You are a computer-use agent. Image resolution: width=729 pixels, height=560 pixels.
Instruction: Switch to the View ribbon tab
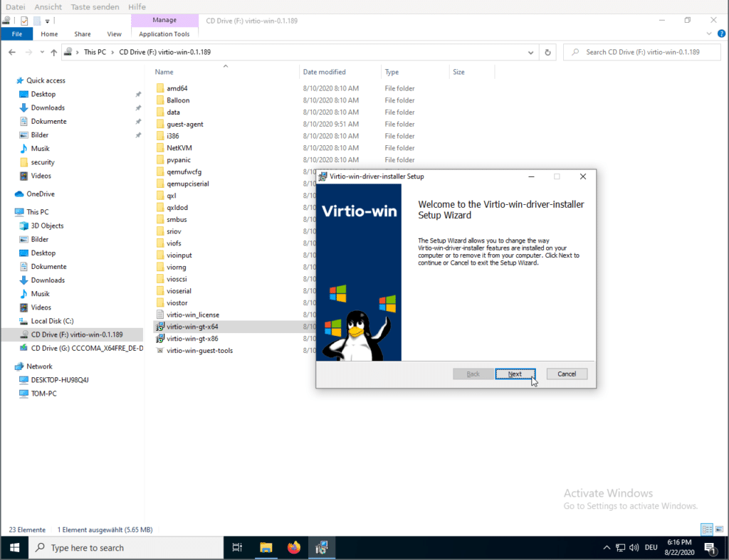[114, 33]
